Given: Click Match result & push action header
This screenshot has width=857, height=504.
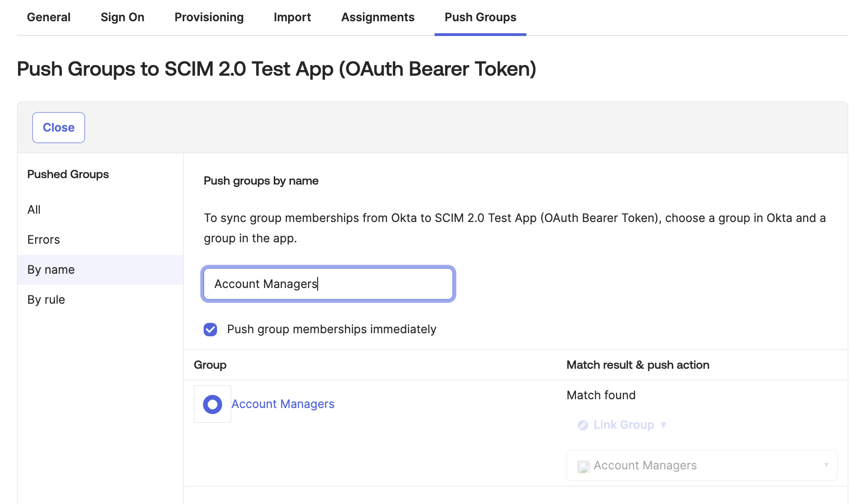Looking at the screenshot, I should tap(638, 365).
